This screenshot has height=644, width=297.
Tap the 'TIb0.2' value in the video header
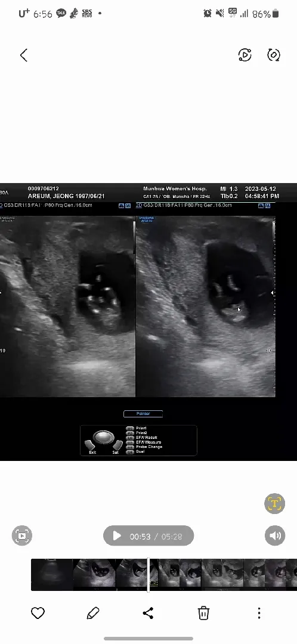point(229,196)
